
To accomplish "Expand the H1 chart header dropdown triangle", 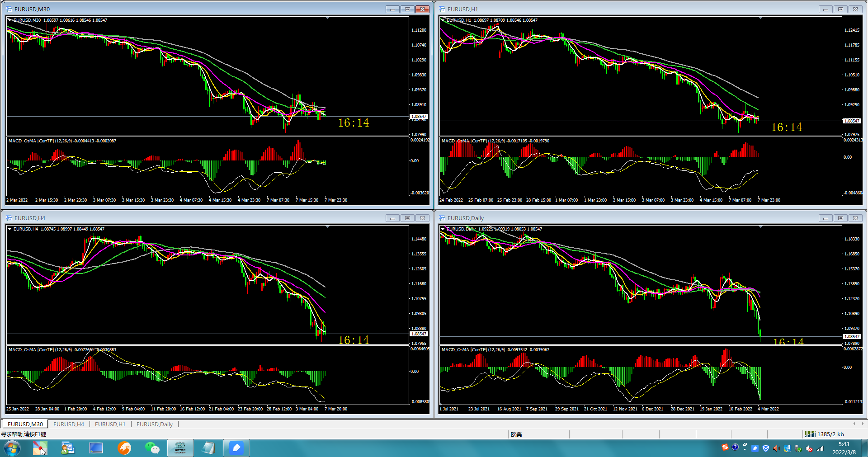I will pos(443,20).
